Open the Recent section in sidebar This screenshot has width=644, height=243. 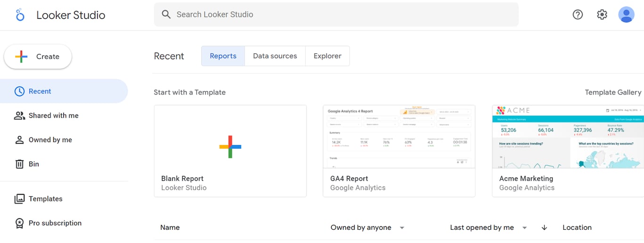pos(64,91)
